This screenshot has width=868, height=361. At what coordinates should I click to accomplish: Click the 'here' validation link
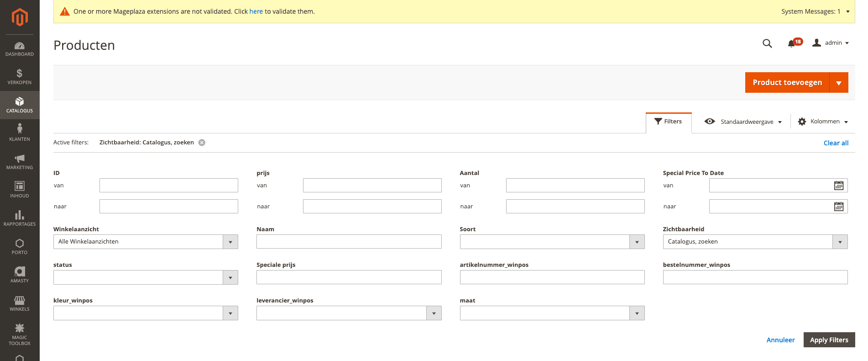(x=256, y=11)
